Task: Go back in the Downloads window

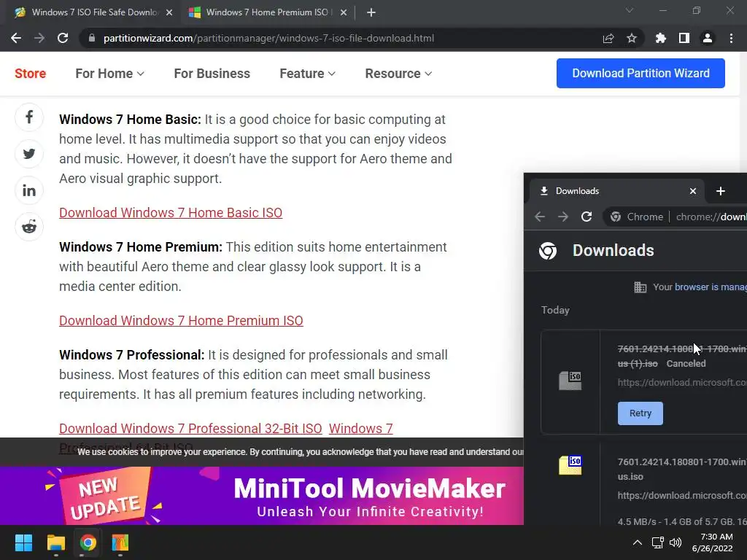Action: coord(540,217)
